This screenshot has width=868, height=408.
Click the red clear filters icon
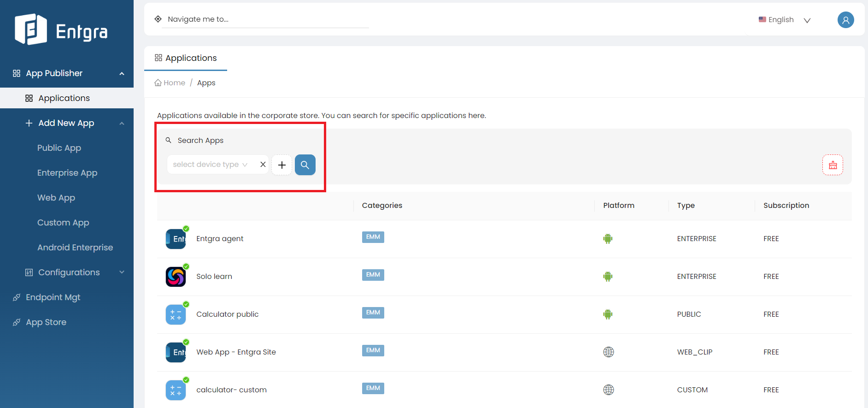(x=833, y=165)
